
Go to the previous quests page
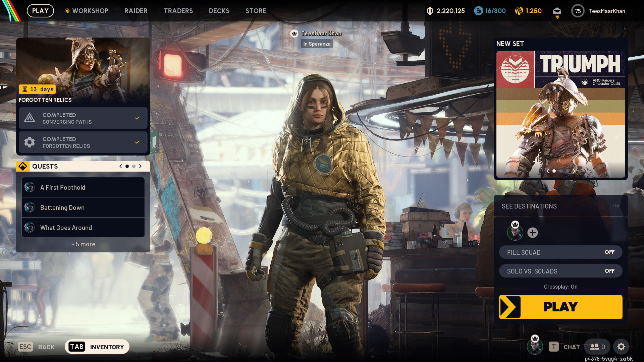pos(121,166)
